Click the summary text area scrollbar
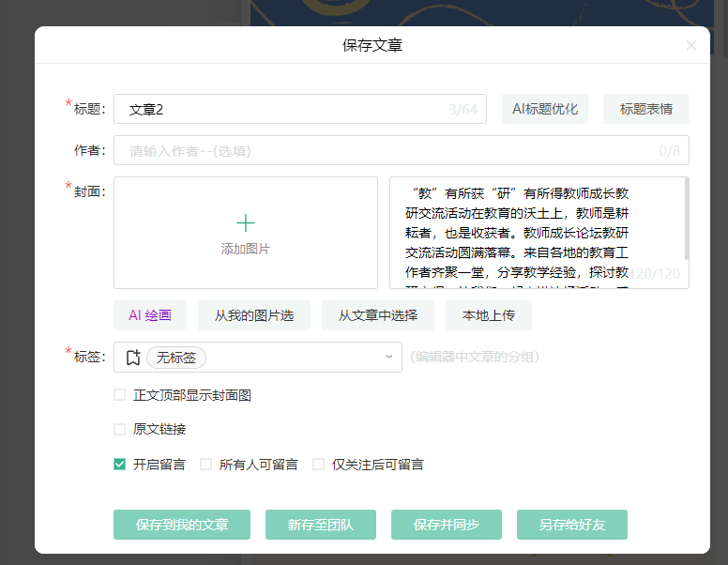 click(686, 220)
